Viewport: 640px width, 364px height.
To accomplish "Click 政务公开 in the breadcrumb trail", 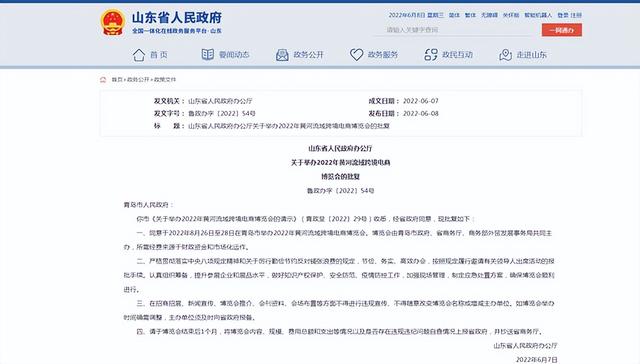I will click(x=138, y=80).
